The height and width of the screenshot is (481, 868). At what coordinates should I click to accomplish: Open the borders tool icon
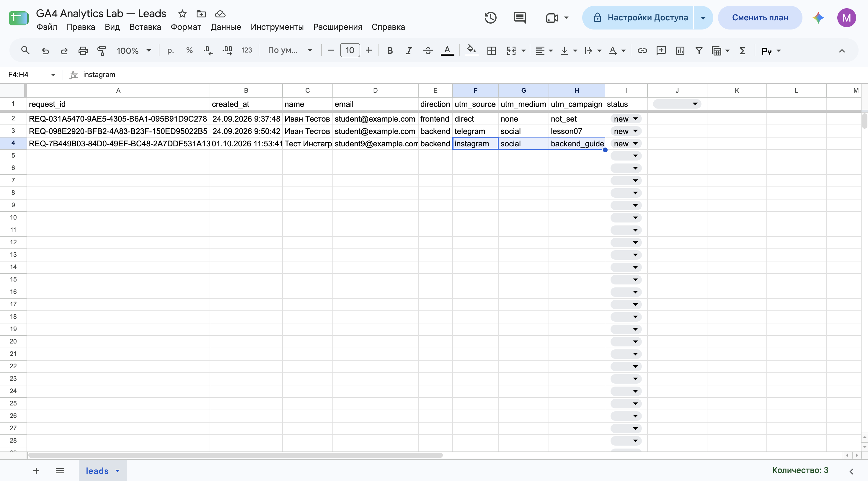click(492, 51)
